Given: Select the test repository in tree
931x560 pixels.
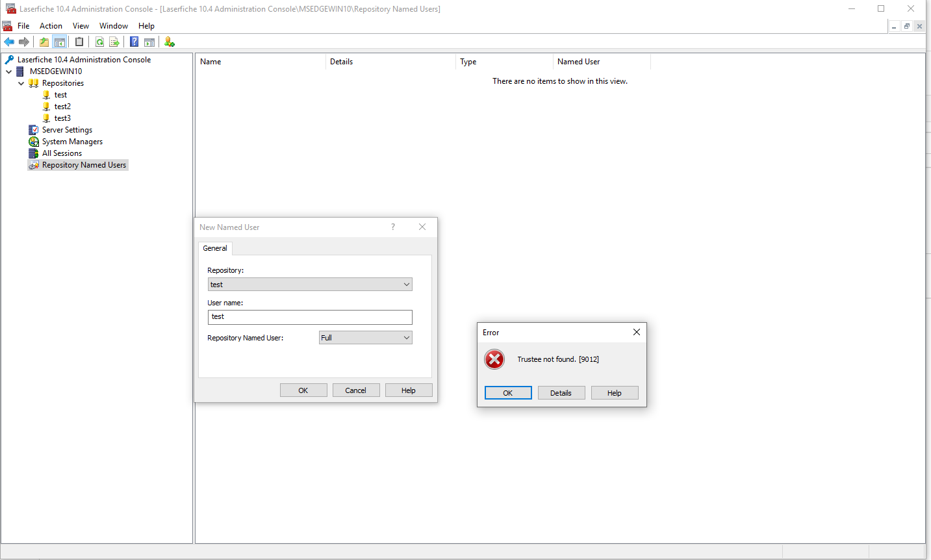Looking at the screenshot, I should pos(60,95).
